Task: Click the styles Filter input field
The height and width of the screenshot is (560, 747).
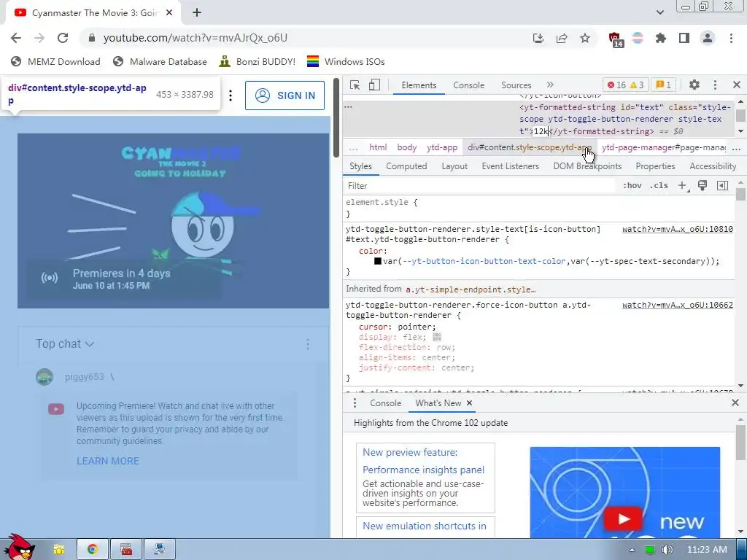Action: pos(480,186)
